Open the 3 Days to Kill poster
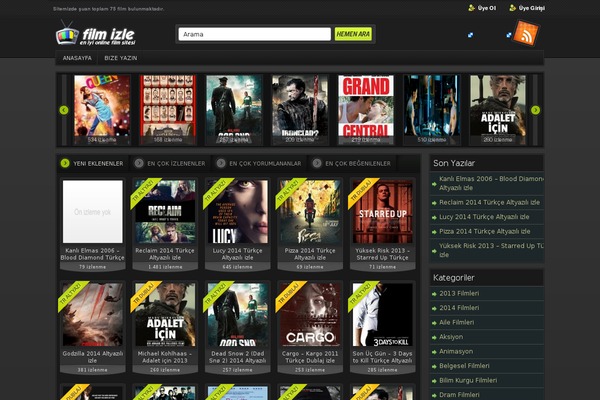The height and width of the screenshot is (400, 600). [x=383, y=315]
